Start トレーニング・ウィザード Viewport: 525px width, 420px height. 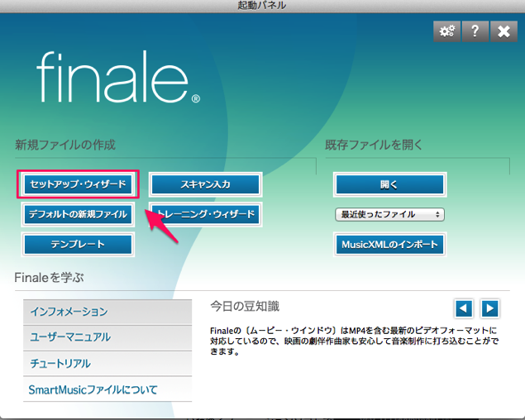pos(206,214)
